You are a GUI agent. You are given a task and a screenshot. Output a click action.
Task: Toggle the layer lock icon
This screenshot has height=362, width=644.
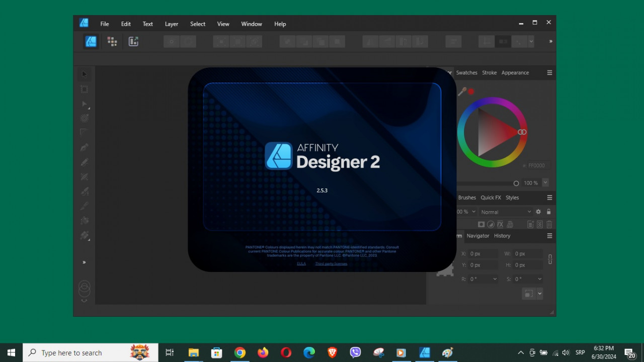[549, 212]
